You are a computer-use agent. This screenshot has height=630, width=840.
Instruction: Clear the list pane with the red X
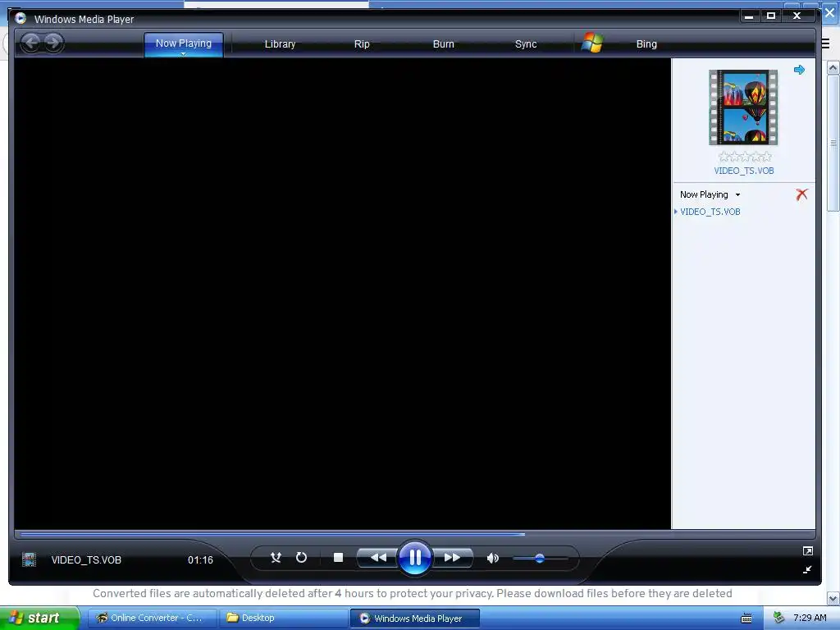(801, 194)
